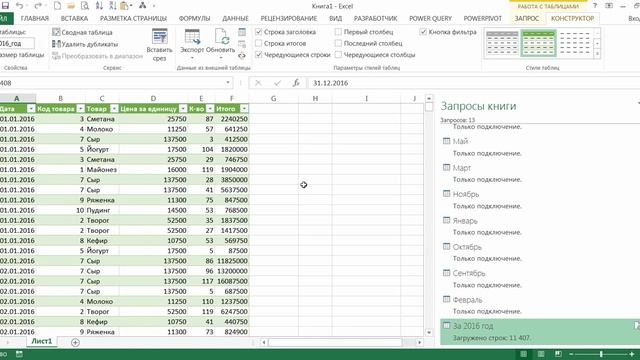Viewport: 640px width, 360px height.
Task: Cancel formula entry with the X icon
Action: (258, 83)
